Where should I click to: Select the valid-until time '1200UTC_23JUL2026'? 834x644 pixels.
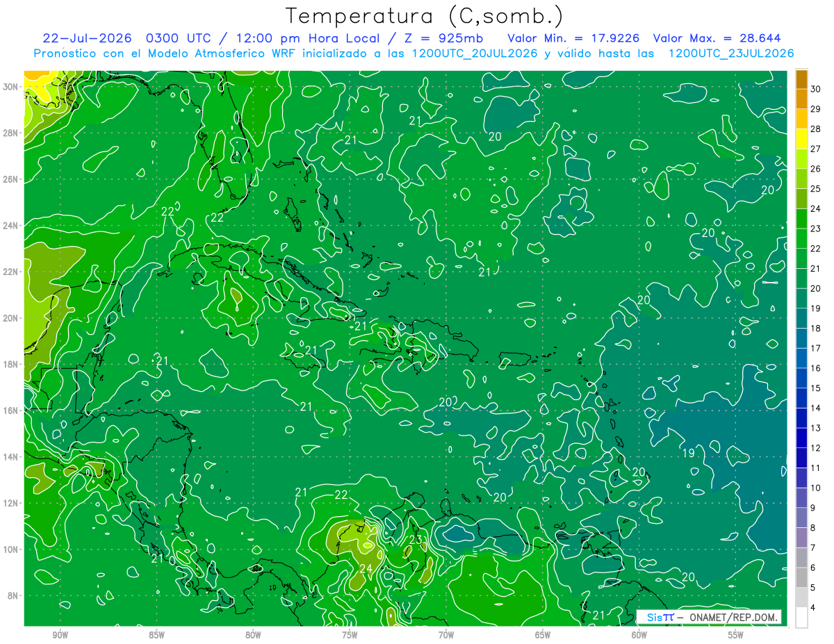[x=730, y=53]
